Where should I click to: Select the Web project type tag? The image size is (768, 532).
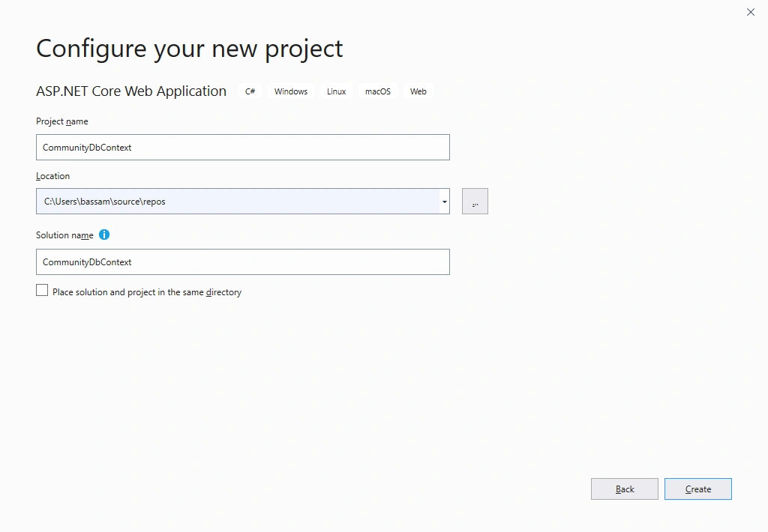click(x=418, y=91)
